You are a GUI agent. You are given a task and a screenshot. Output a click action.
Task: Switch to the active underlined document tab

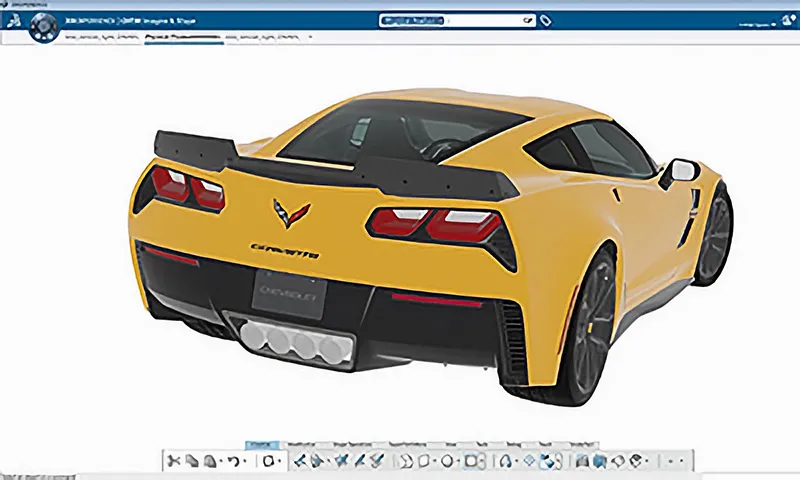[183, 37]
